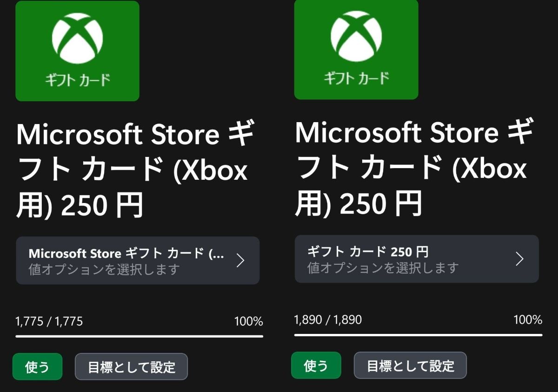Click the Xbox logo on the 1,775-point card
558x392 pixels.
(77, 39)
